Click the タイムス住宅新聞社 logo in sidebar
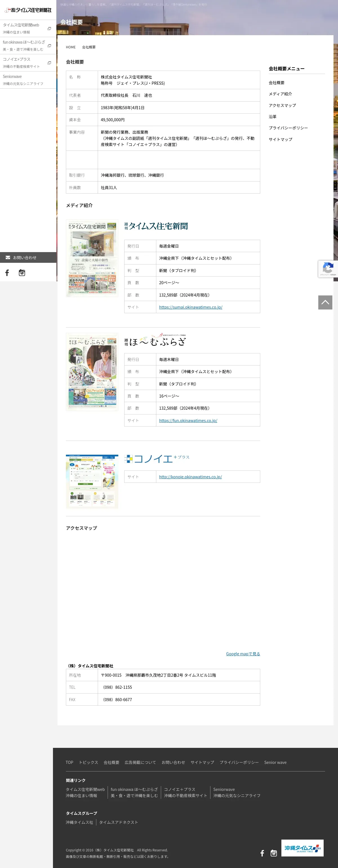The width and height of the screenshot is (338, 868). 28,10
